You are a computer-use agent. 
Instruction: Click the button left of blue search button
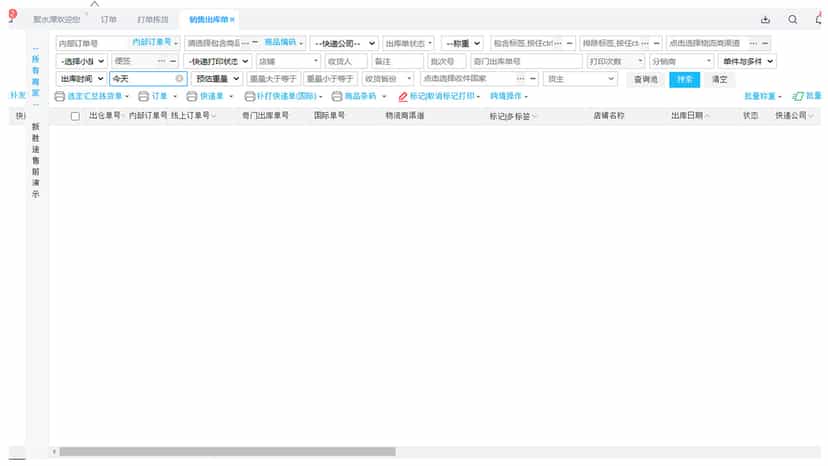tap(646, 79)
